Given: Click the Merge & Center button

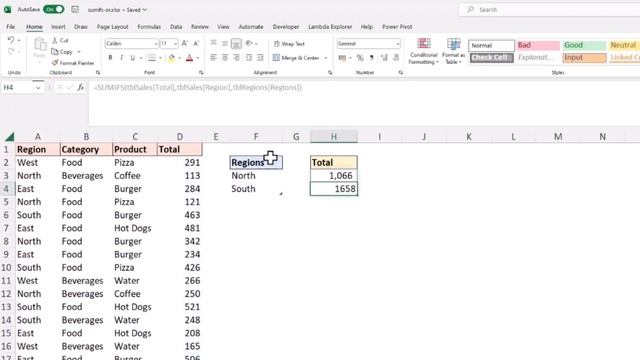Looking at the screenshot, I should tap(296, 58).
